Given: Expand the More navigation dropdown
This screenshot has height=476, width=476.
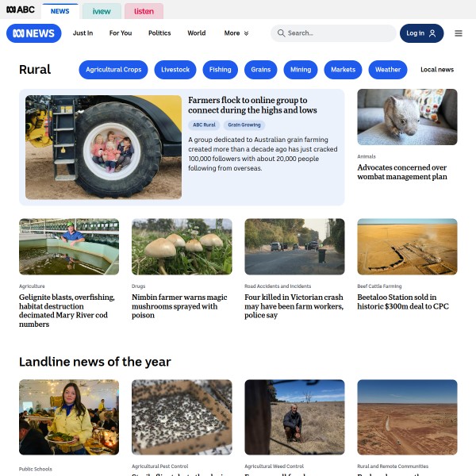Looking at the screenshot, I should (236, 33).
